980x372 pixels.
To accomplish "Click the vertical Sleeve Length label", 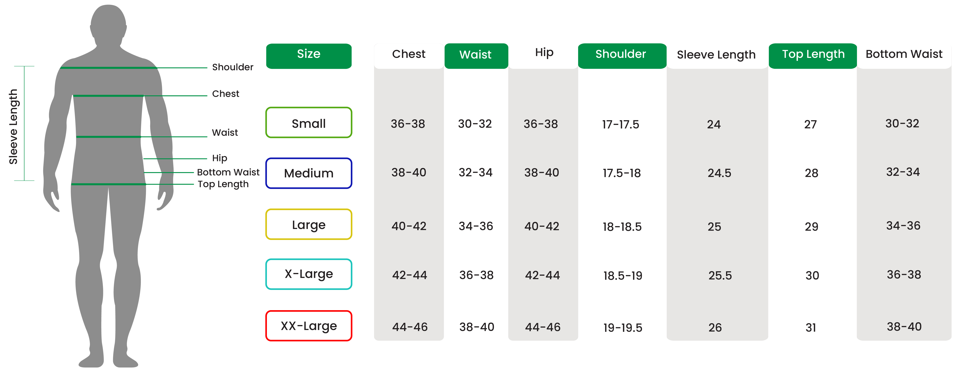I will 13,126.
